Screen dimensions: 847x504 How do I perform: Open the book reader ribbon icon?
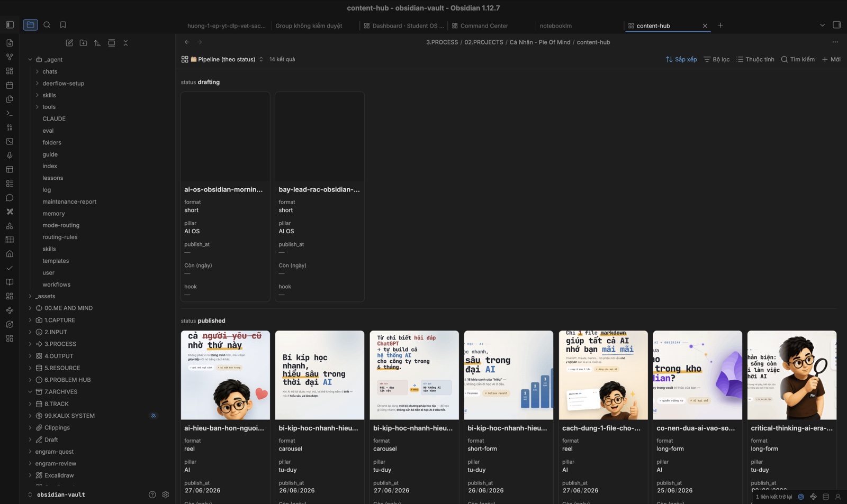(x=10, y=282)
